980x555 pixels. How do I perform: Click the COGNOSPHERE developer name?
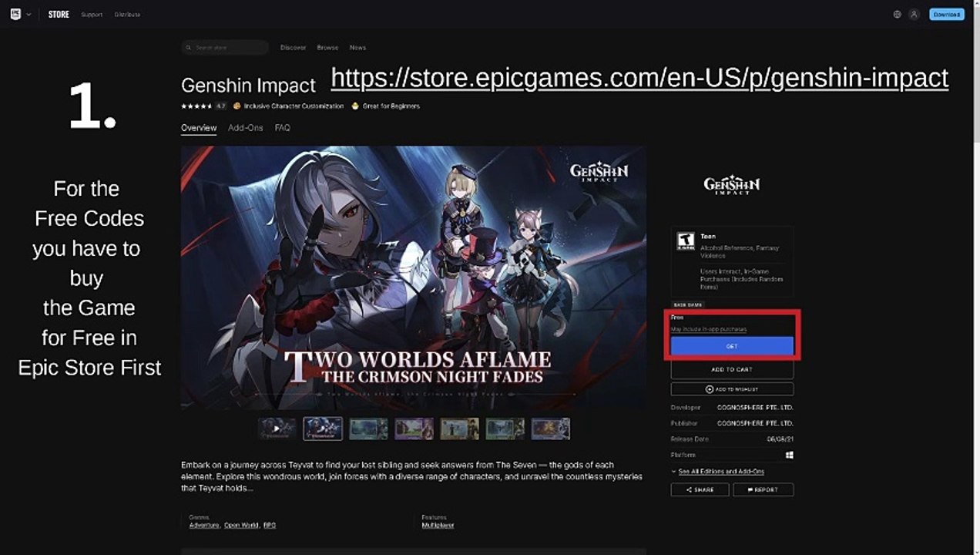(755, 407)
